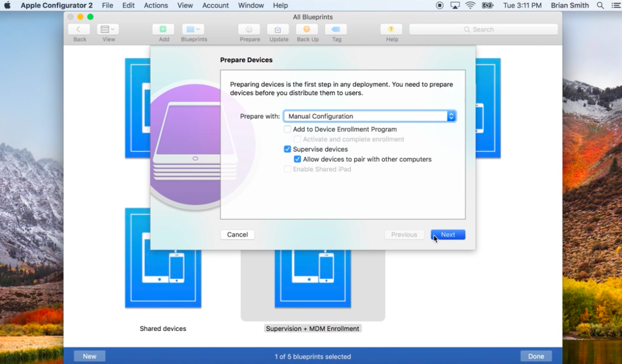The height and width of the screenshot is (364, 622).
Task: Open the File menu
Action: tap(108, 5)
